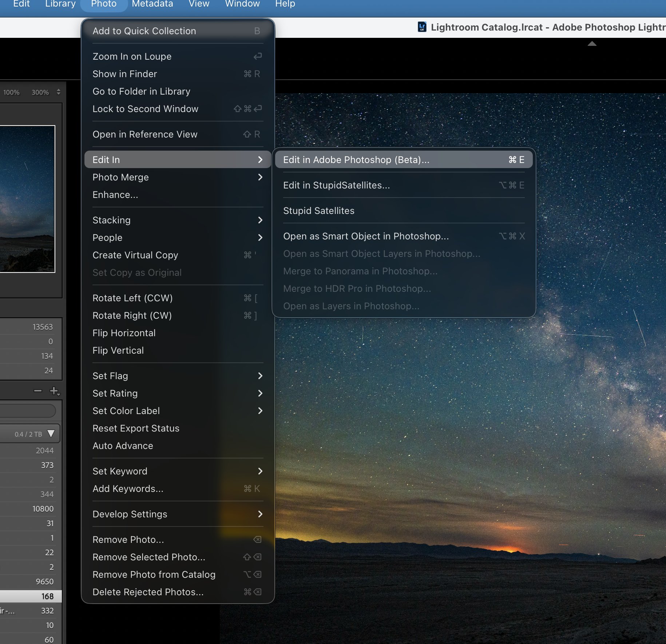Click the Lightroom catalog icon in title bar

click(422, 27)
